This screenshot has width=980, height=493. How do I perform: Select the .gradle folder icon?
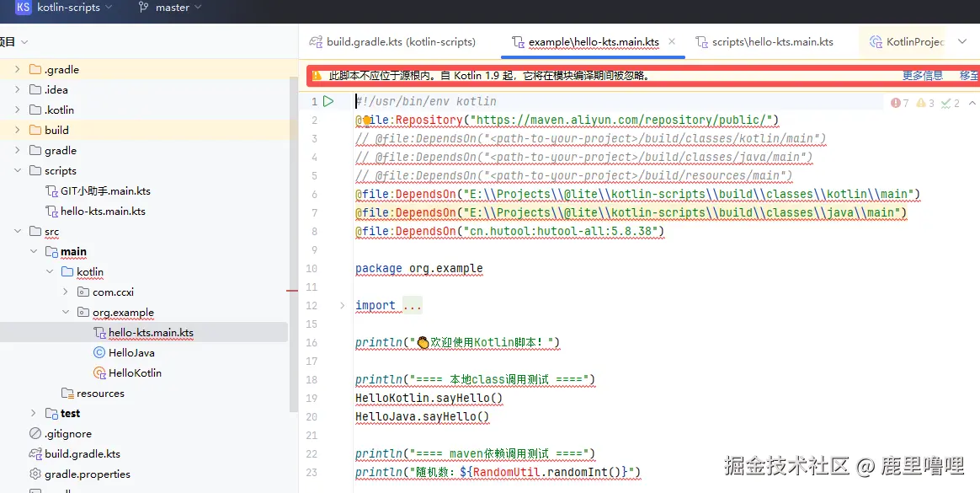[x=35, y=69]
